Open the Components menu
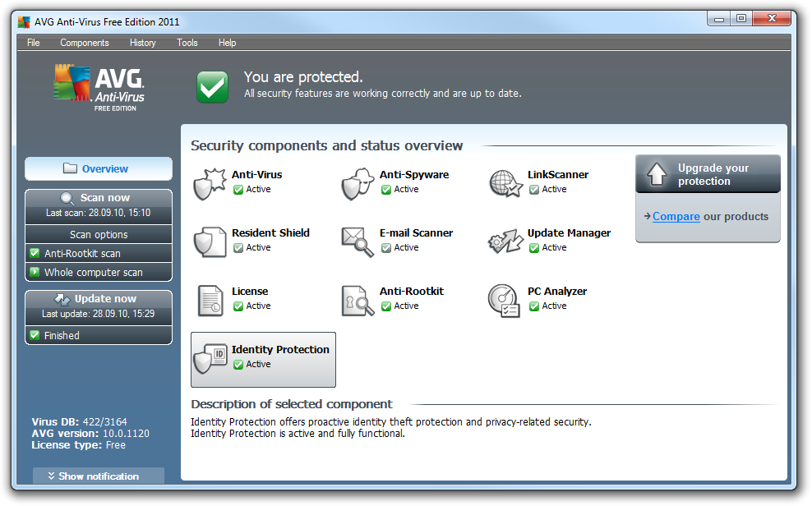The image size is (812, 506). click(x=85, y=43)
